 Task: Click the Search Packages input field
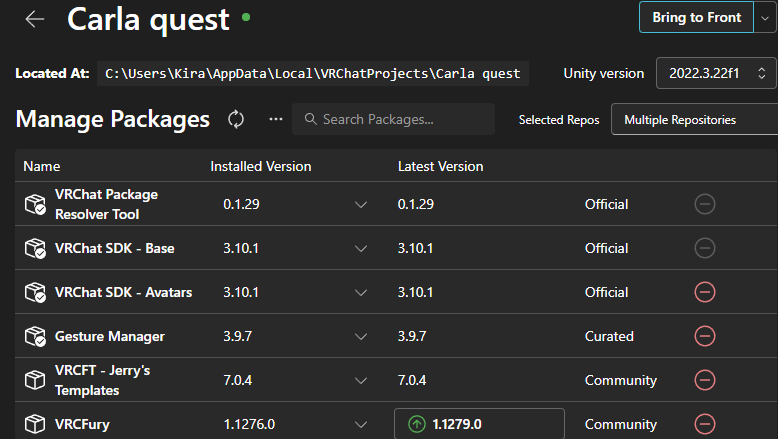click(393, 119)
